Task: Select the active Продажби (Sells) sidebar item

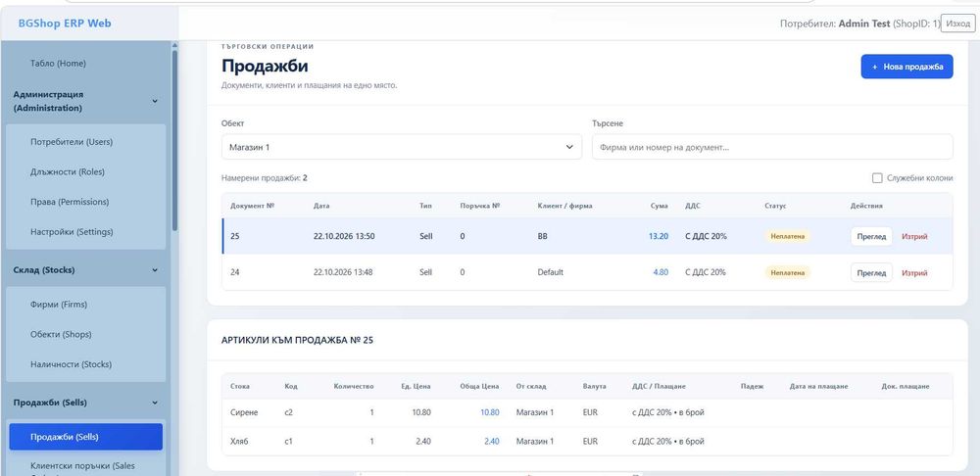Action: (x=85, y=437)
